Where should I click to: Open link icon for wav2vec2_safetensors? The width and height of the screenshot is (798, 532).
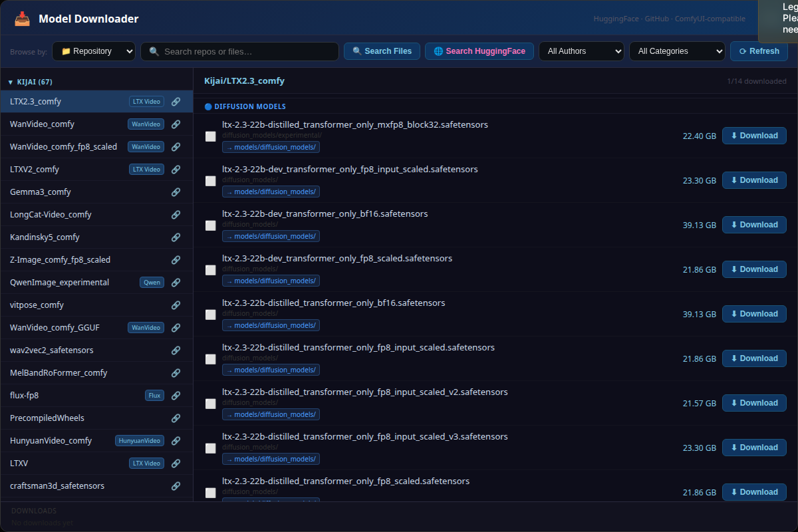(176, 350)
